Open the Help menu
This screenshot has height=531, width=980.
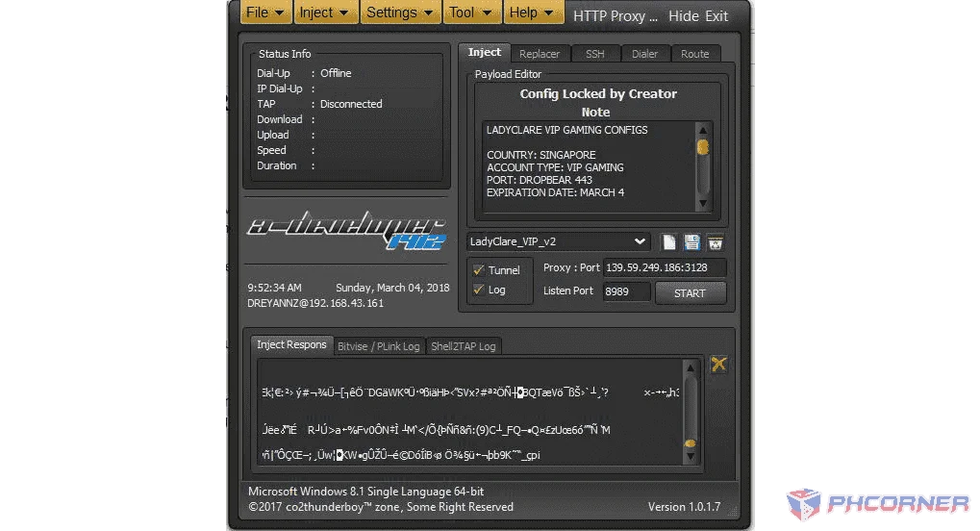click(532, 13)
